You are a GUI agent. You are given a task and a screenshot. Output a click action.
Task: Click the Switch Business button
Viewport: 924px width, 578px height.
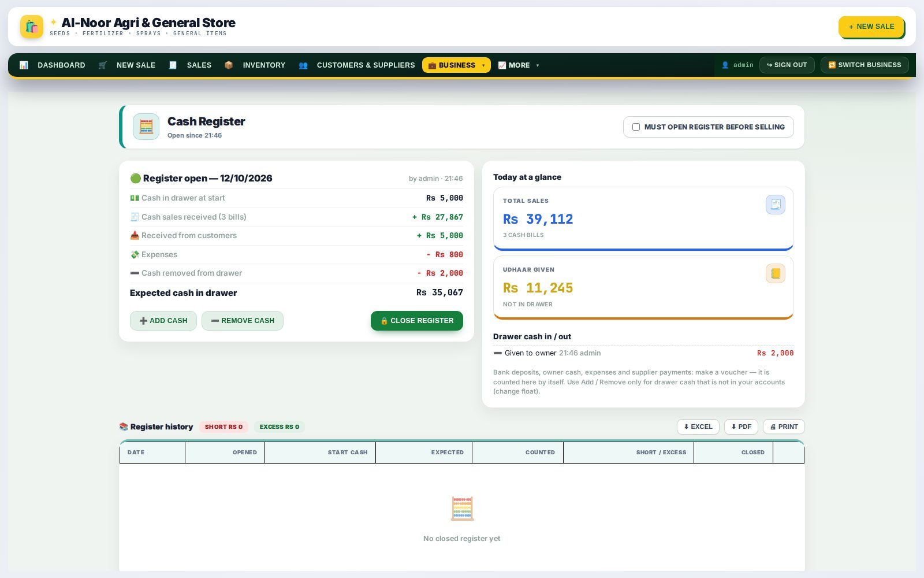(x=865, y=65)
